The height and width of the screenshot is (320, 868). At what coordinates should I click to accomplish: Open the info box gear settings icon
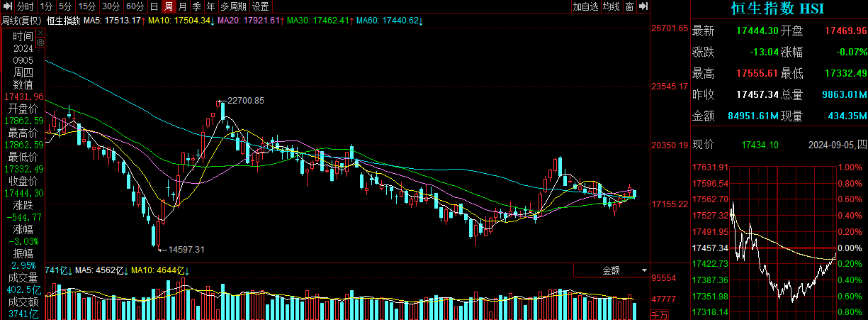40,43
